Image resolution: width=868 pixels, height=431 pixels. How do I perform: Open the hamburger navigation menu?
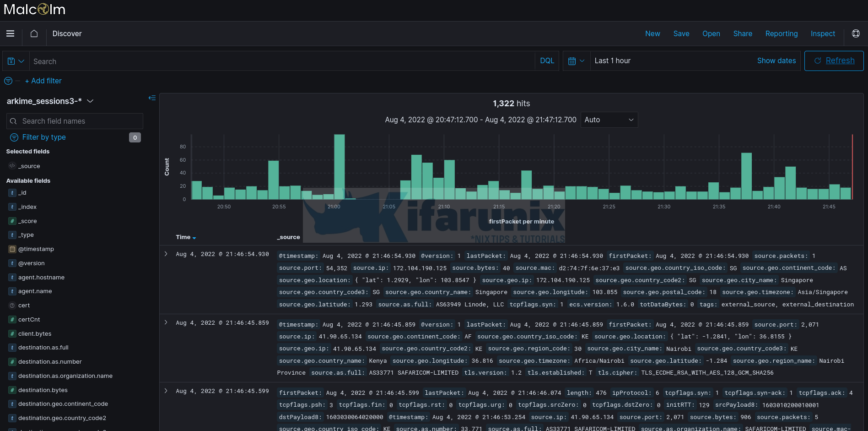[x=10, y=33]
